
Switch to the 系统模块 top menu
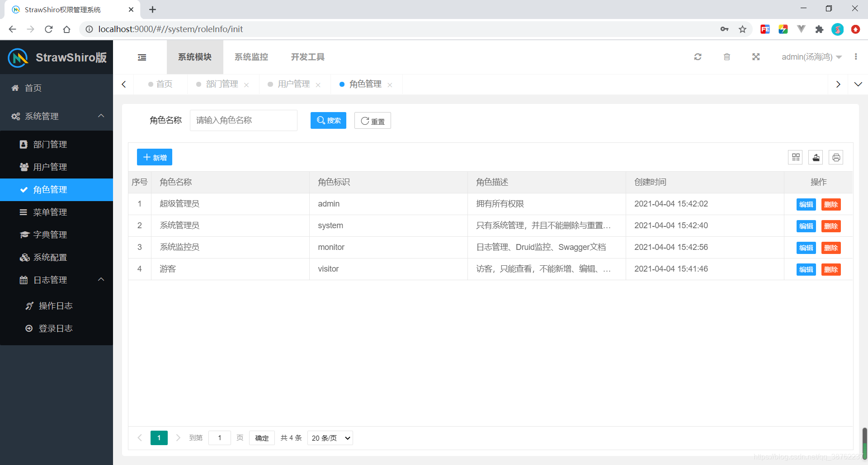(195, 57)
